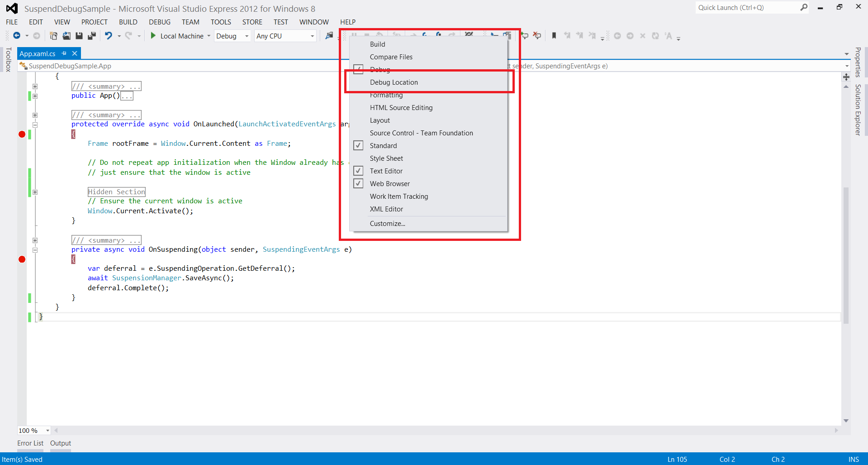Click the New Project toolbar icon
This screenshot has width=868, height=465.
(53, 36)
